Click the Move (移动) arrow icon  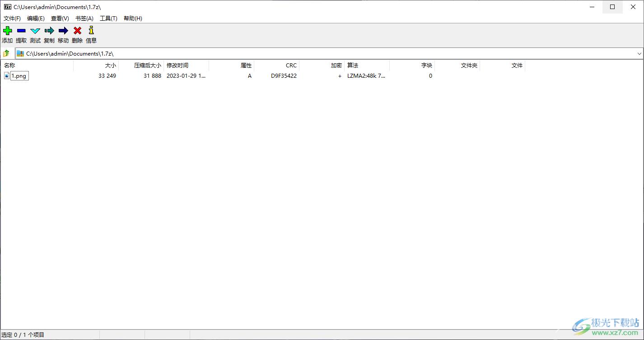tap(63, 31)
